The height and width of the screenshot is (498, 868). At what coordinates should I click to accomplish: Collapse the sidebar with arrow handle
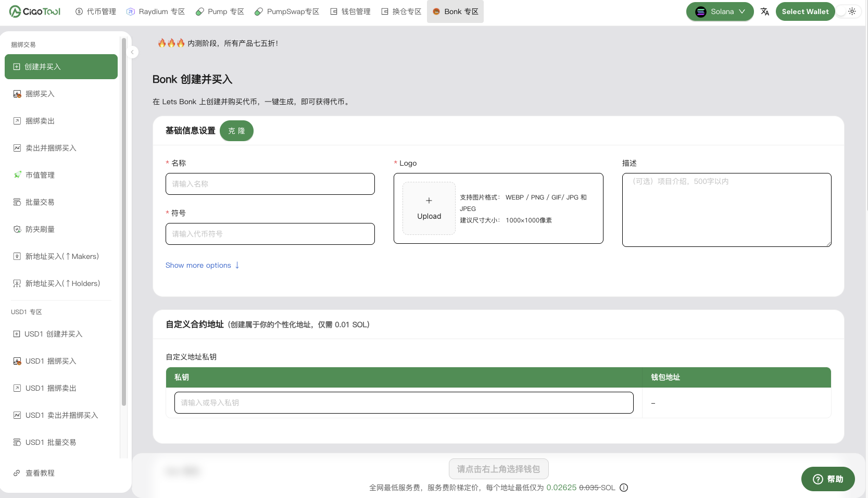tap(132, 52)
